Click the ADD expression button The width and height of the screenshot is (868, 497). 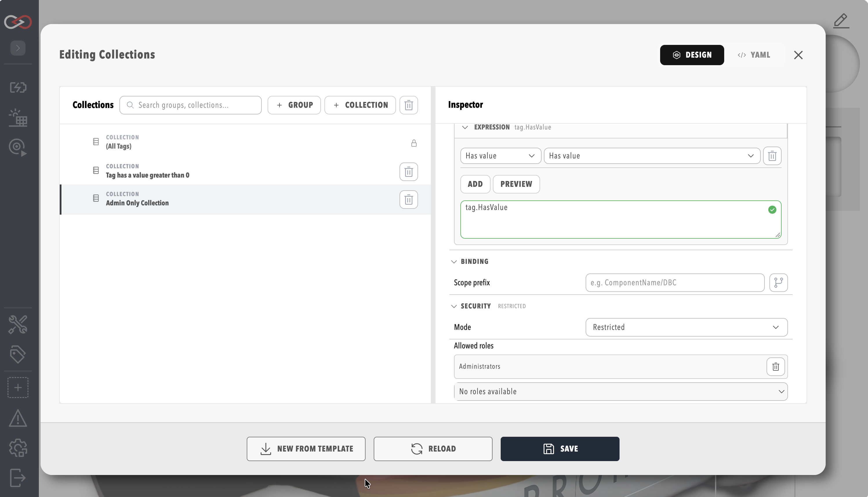tap(475, 184)
